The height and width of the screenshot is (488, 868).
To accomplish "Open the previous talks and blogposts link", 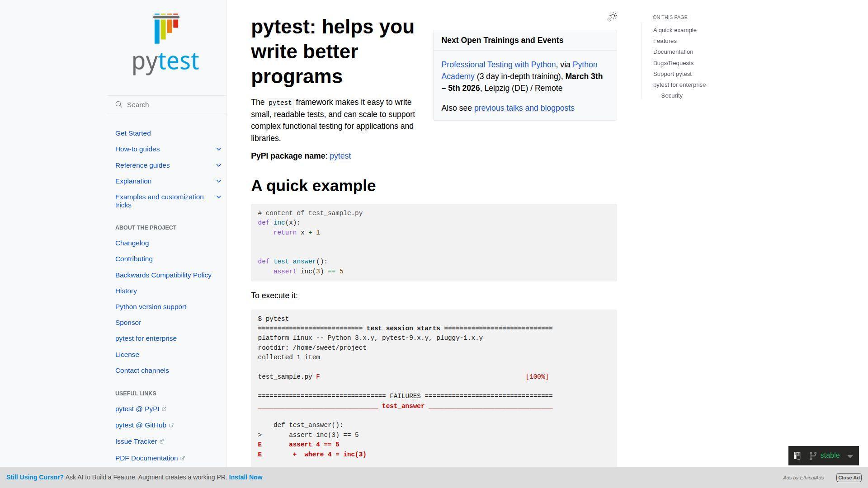I will (x=524, y=108).
